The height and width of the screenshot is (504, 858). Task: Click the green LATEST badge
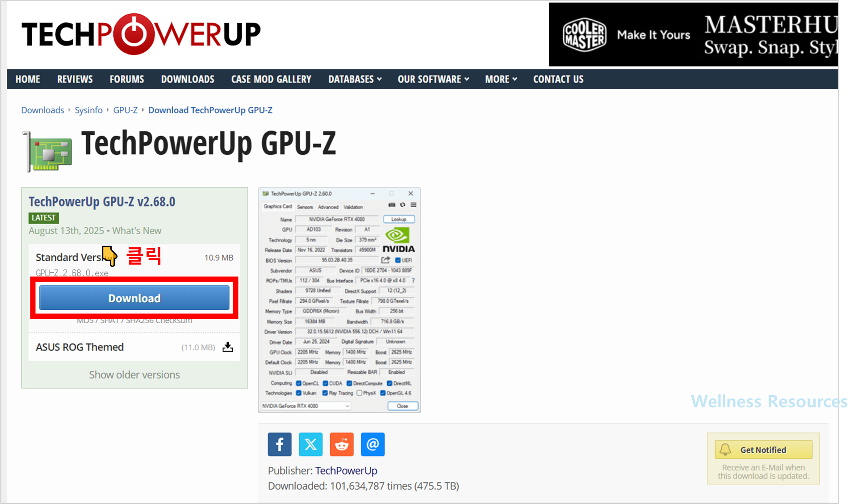[x=44, y=218]
